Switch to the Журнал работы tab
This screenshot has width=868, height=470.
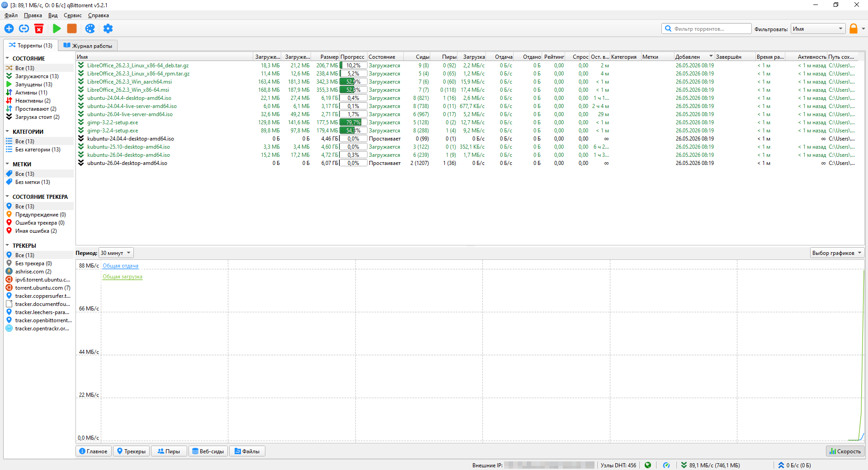click(x=88, y=46)
